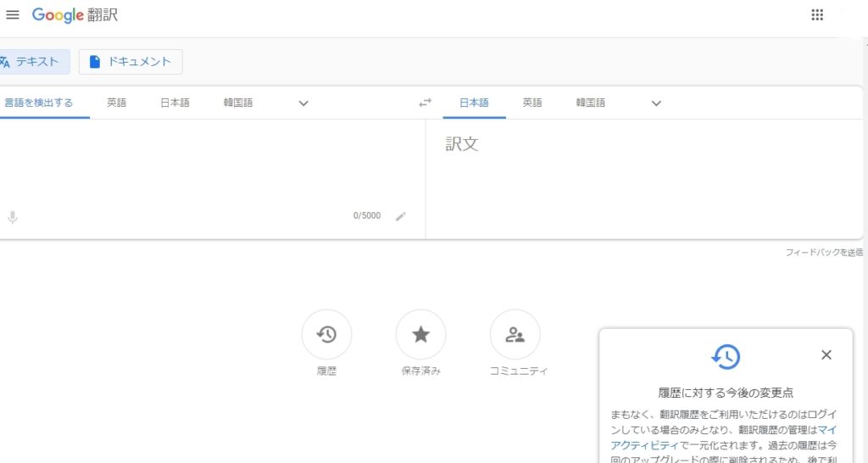Choose 英語 as source language
Image resolution: width=868 pixels, height=463 pixels.
(x=116, y=103)
